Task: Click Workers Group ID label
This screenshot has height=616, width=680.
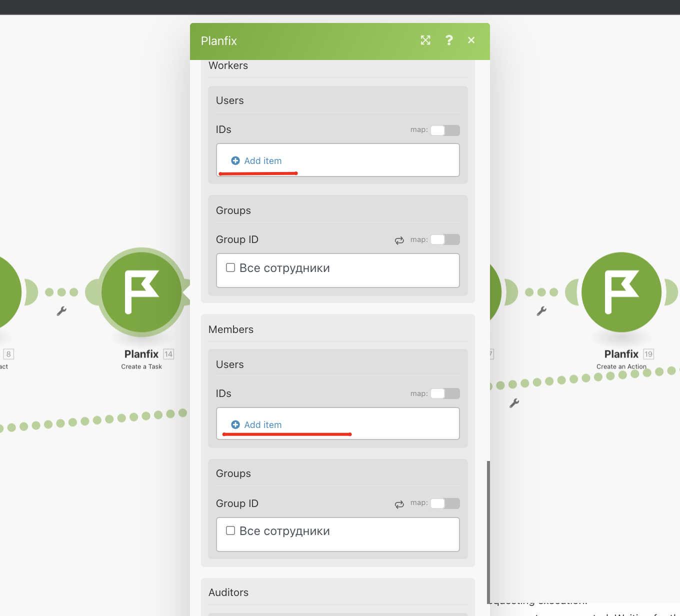Action: pos(237,239)
